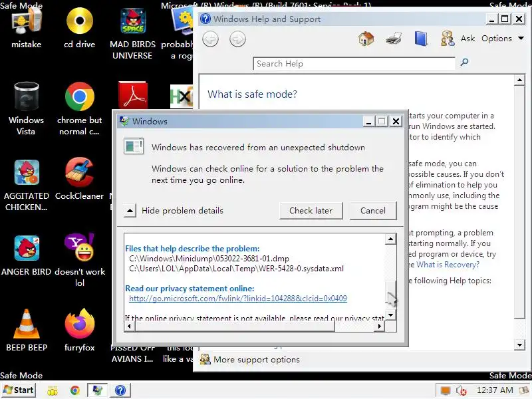Click the Help window Forward arrow

coord(237,39)
